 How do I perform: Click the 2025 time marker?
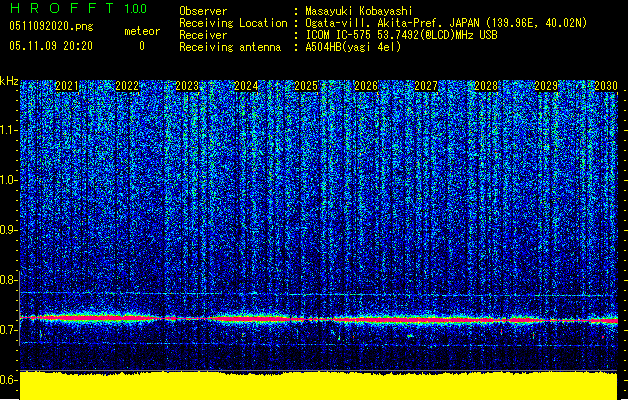(306, 86)
